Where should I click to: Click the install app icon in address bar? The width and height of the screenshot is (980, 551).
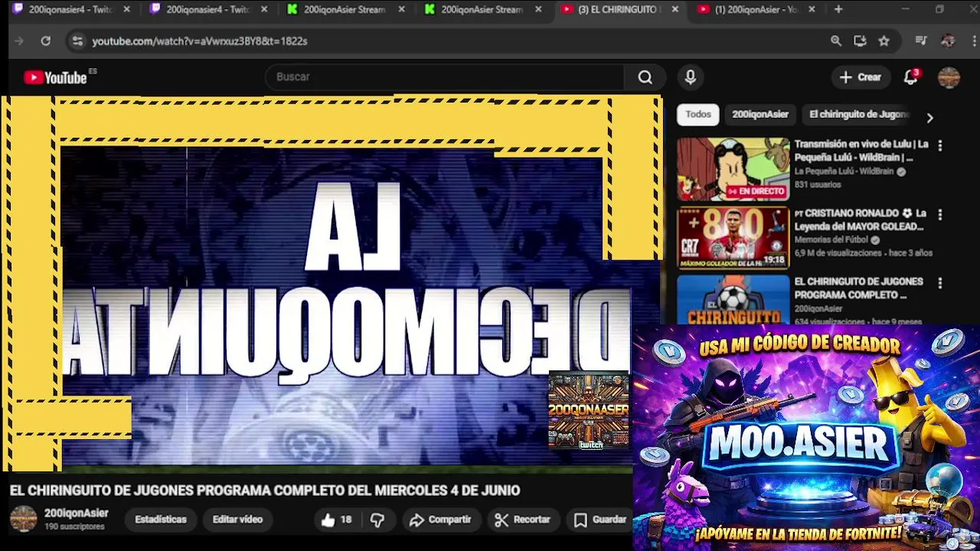[860, 41]
